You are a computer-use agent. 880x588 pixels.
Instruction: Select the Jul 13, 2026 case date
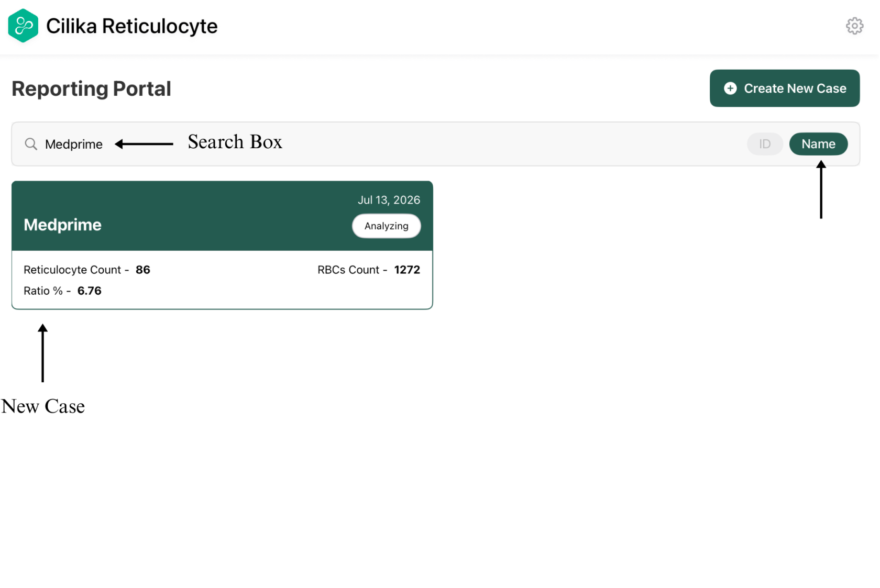pos(389,200)
